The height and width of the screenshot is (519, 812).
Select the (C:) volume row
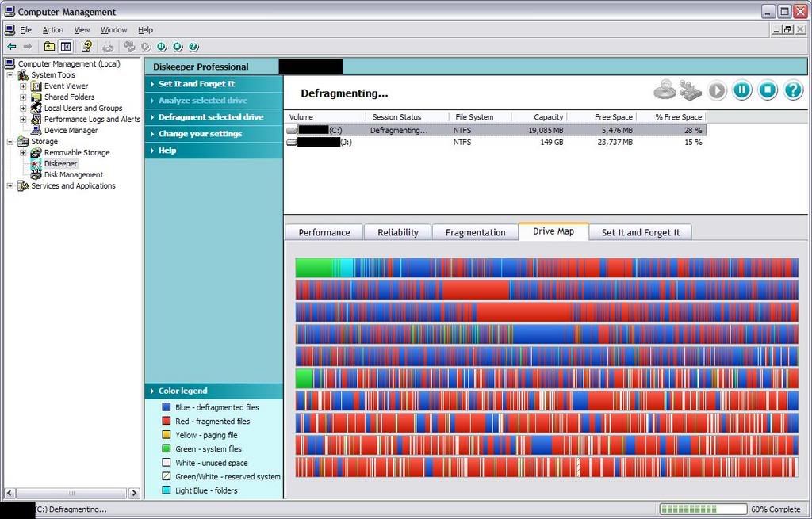(x=496, y=131)
